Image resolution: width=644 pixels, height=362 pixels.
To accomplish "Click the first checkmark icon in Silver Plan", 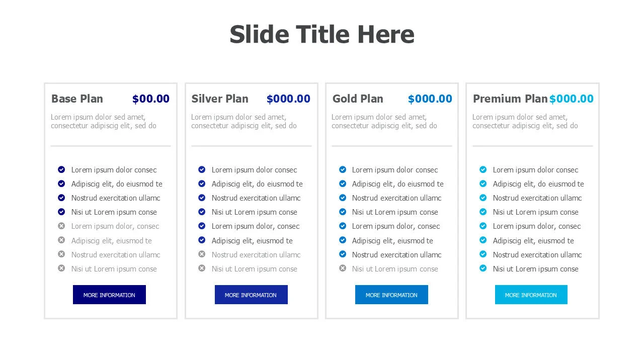I will point(202,169).
